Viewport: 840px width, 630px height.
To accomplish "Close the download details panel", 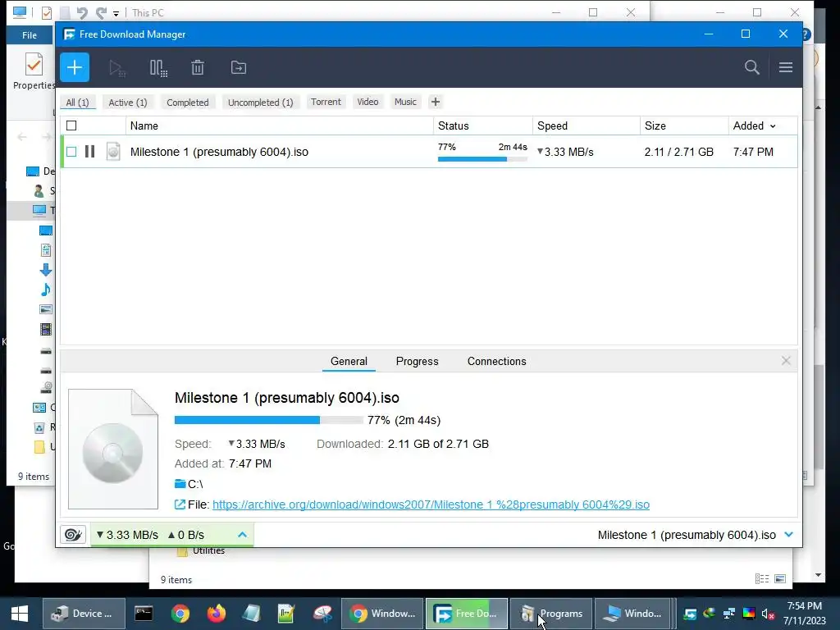I will [786, 361].
